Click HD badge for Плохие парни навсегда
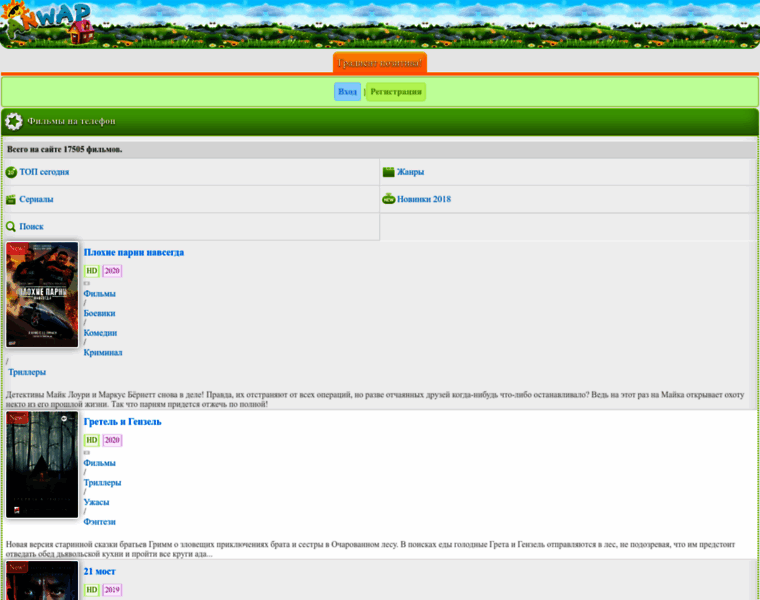This screenshot has width=760, height=600. coord(92,271)
